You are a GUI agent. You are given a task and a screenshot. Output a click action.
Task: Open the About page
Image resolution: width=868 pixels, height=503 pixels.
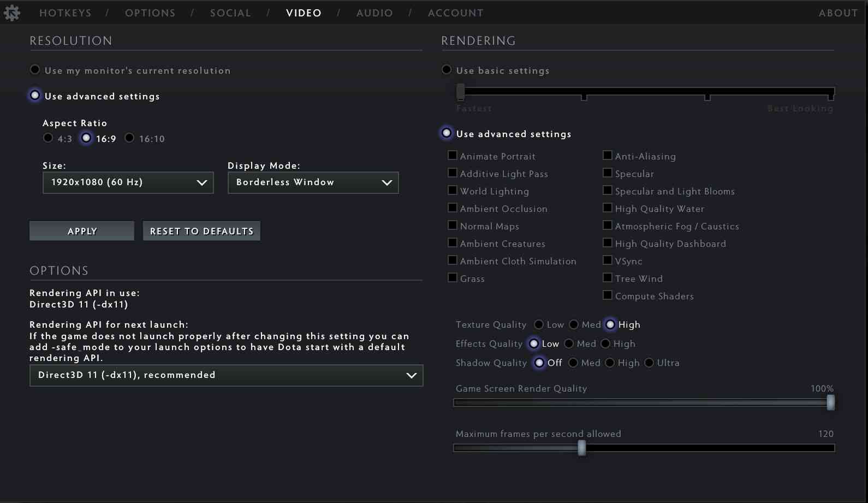coord(838,13)
